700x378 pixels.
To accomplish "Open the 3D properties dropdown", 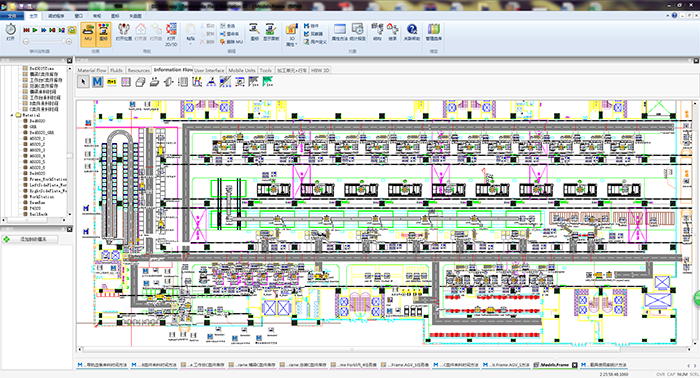I will pyautogui.click(x=291, y=35).
